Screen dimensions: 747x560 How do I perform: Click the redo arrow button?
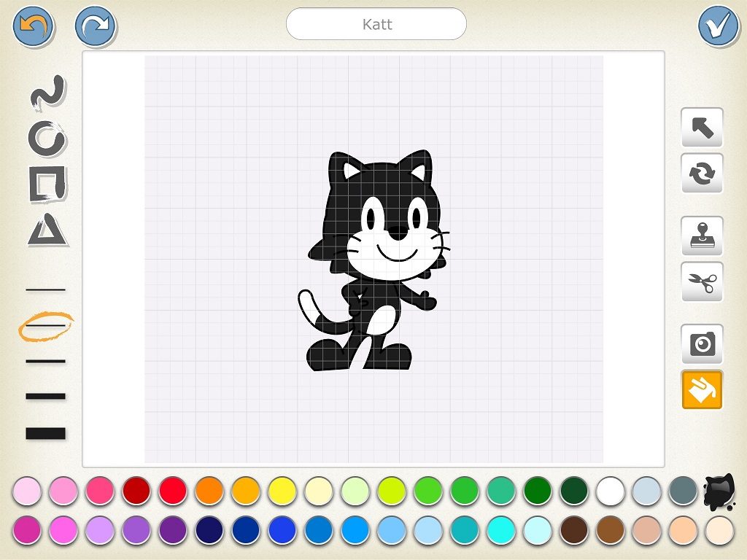[x=96, y=26]
